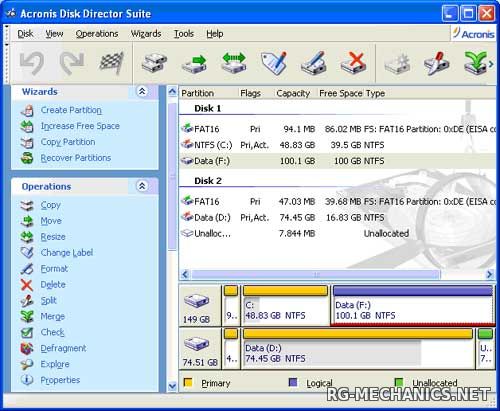Screen dimensions: 500x411
Task: Click the Flags column header
Action: pos(250,93)
